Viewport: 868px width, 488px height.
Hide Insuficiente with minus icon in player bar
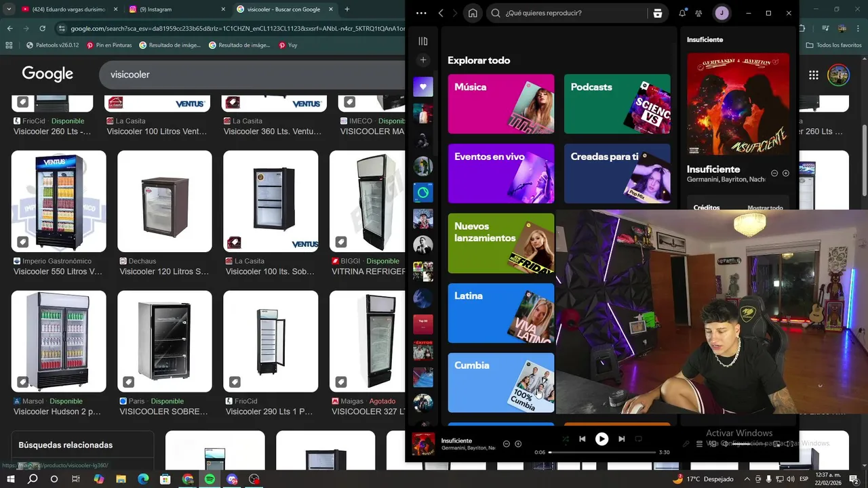pos(506,444)
